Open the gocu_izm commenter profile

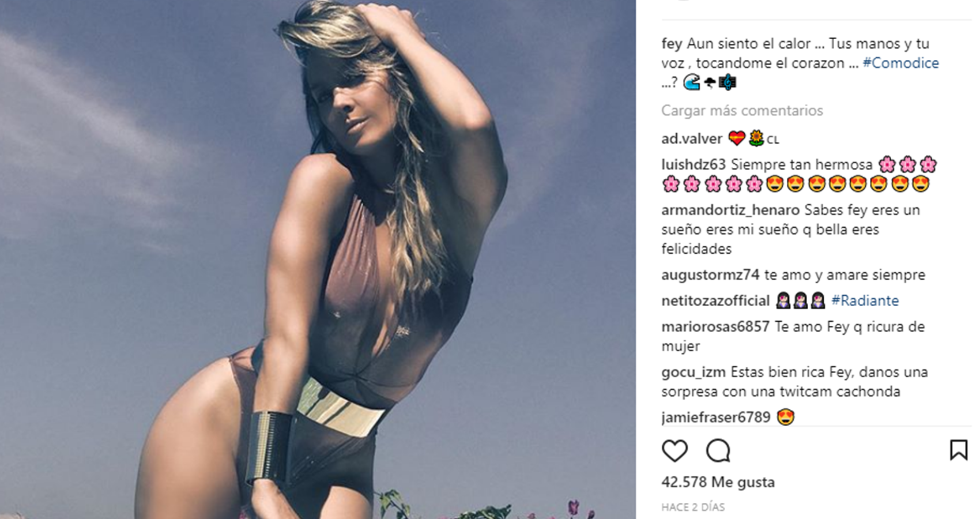(693, 373)
